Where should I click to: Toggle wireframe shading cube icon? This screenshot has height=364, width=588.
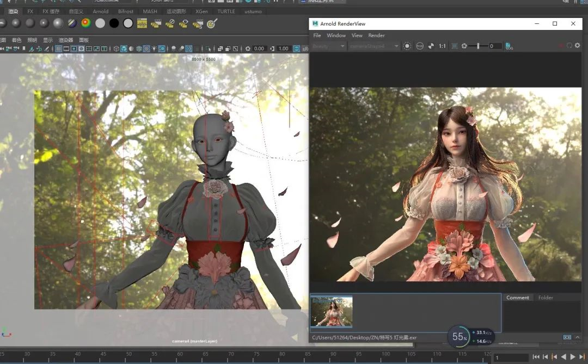pyautogui.click(x=117, y=49)
